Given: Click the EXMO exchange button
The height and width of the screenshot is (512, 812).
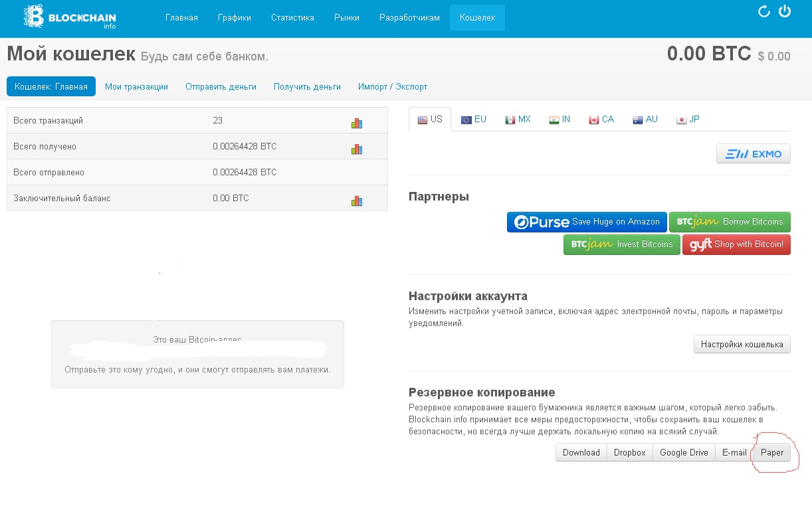Looking at the screenshot, I should pyautogui.click(x=754, y=154).
